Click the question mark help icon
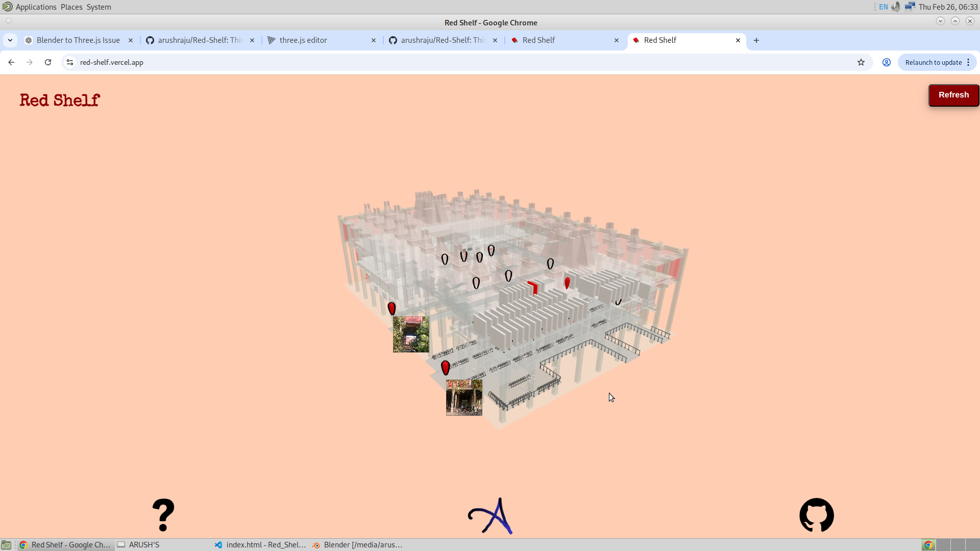The width and height of the screenshot is (980, 551). coord(163,515)
